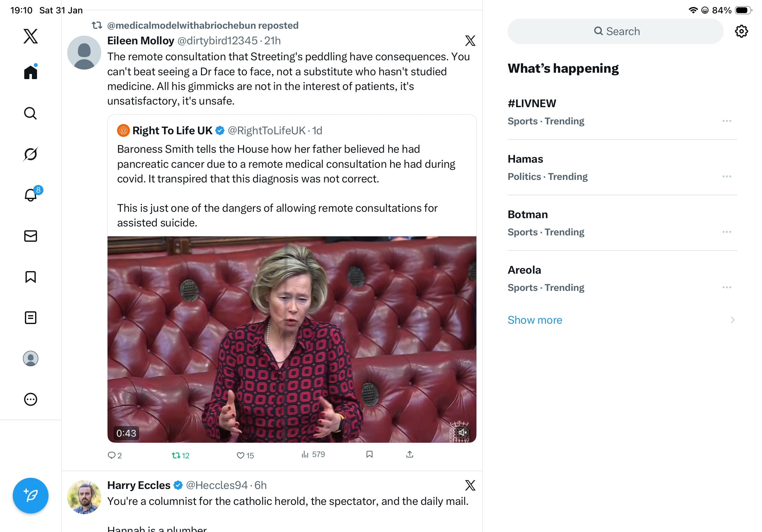Expand Show more trends chevron

tap(732, 320)
